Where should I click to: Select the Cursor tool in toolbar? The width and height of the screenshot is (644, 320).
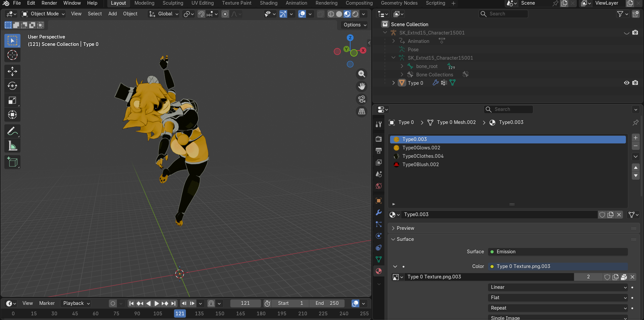[12, 55]
